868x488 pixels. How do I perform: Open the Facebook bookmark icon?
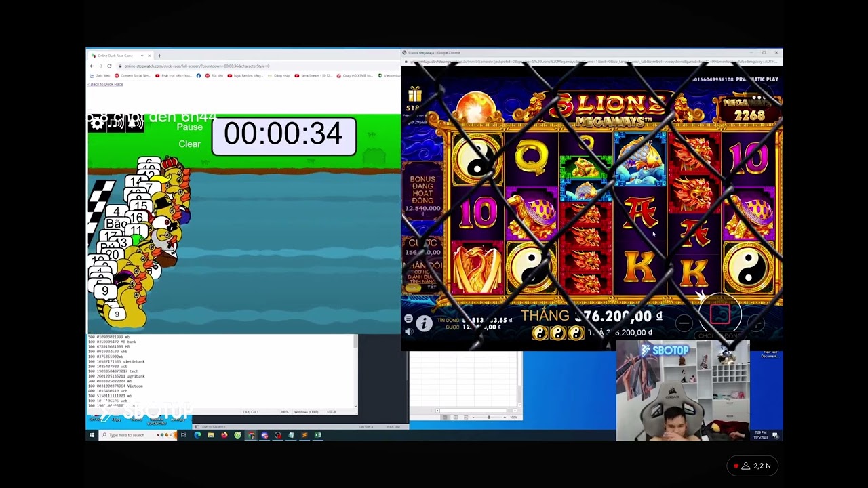[199, 75]
